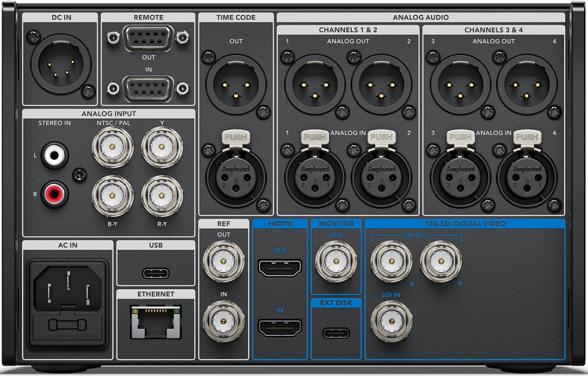Click the USB-C port under the USB label
This screenshot has height=376, width=588.
[x=156, y=273]
